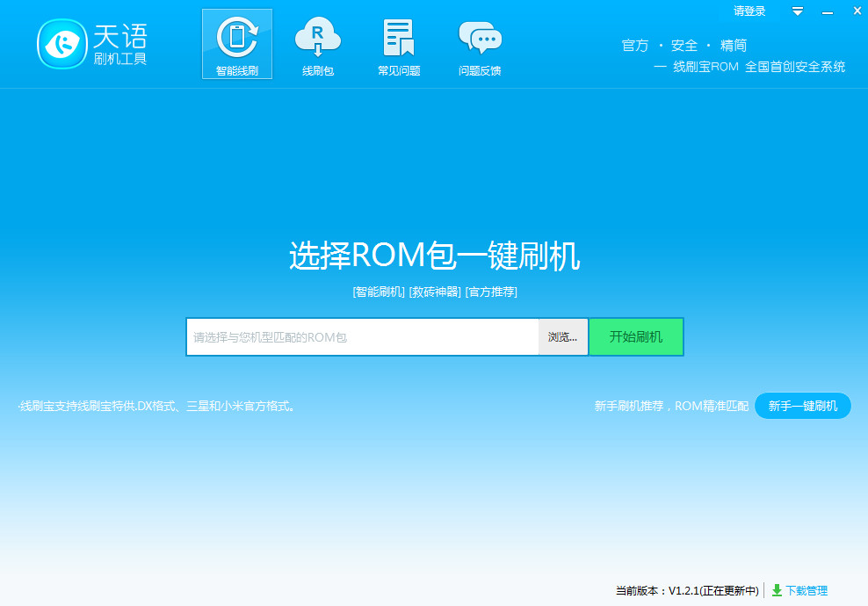Screen dimensions: 868x606
Task: Click the 开始刷机 start flashing button
Action: 636,336
